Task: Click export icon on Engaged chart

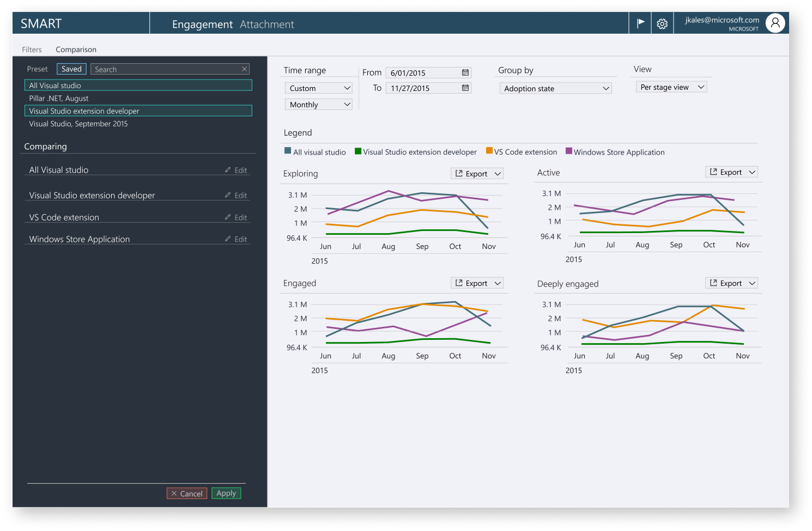Action: (459, 283)
